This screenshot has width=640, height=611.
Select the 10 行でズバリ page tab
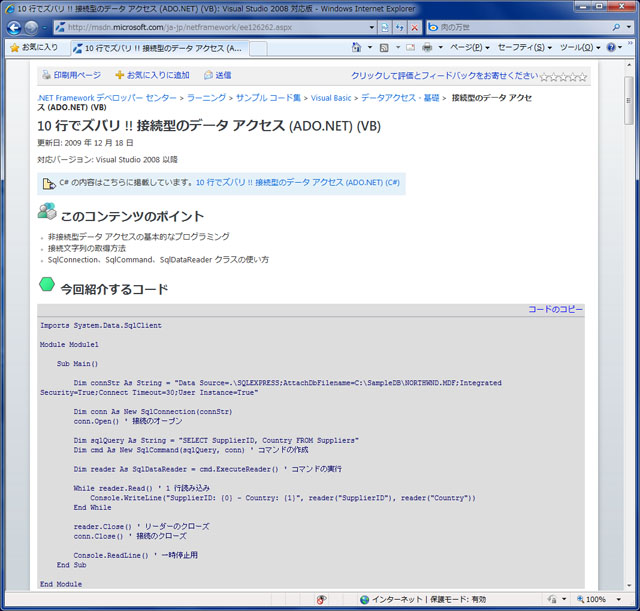[159, 48]
